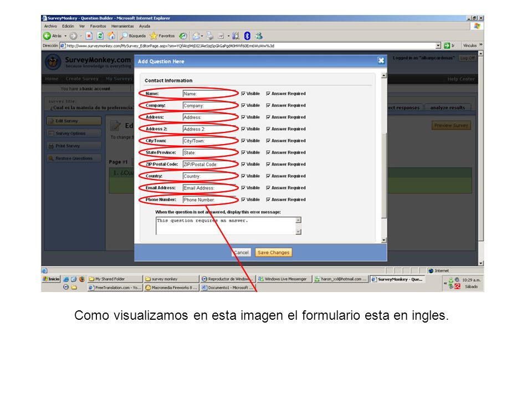Viewport: 532px width, 399px height.
Task: Open the Mail icon dropdown arrow
Action: (x=202, y=36)
